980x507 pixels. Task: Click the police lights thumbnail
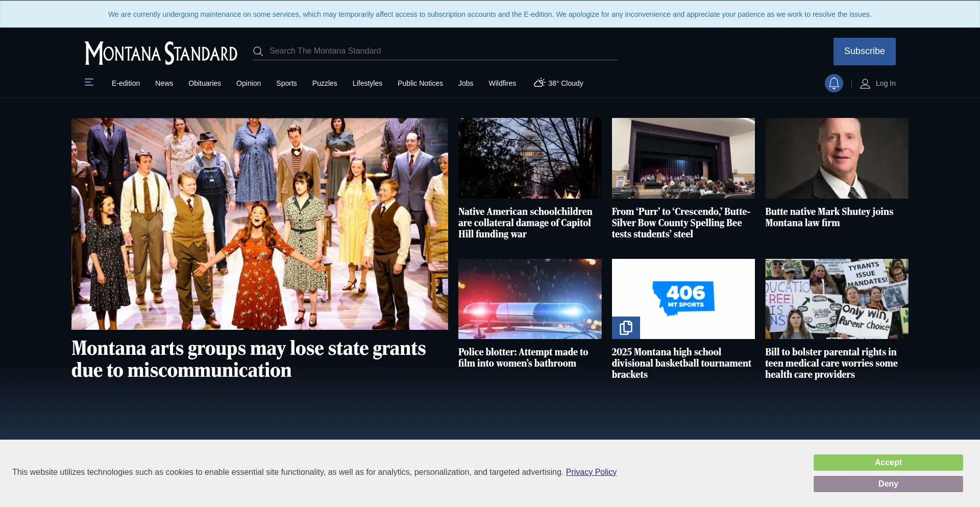click(530, 299)
